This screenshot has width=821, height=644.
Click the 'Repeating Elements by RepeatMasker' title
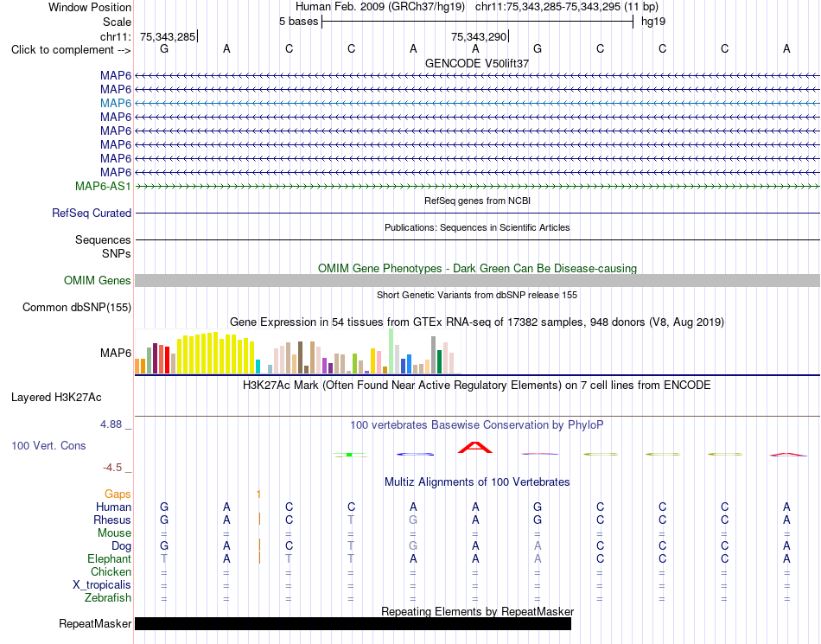tap(477, 611)
